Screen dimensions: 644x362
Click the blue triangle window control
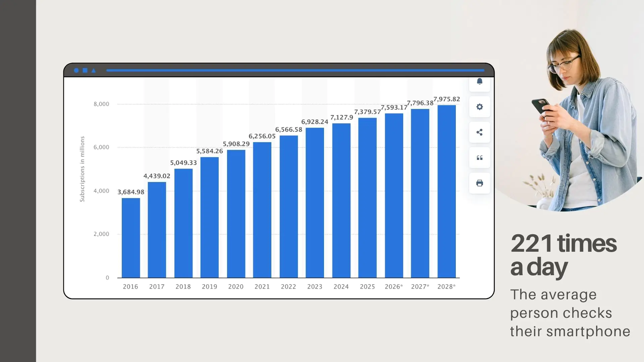[x=93, y=70]
